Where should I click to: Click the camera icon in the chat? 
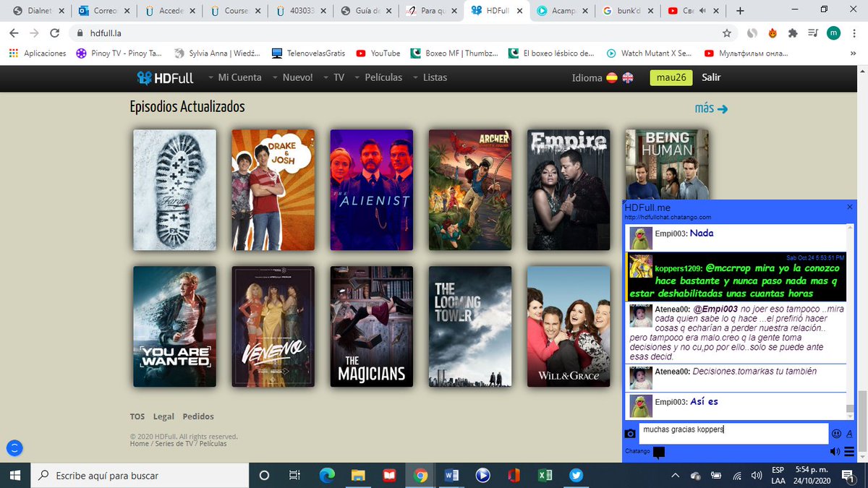pyautogui.click(x=630, y=434)
